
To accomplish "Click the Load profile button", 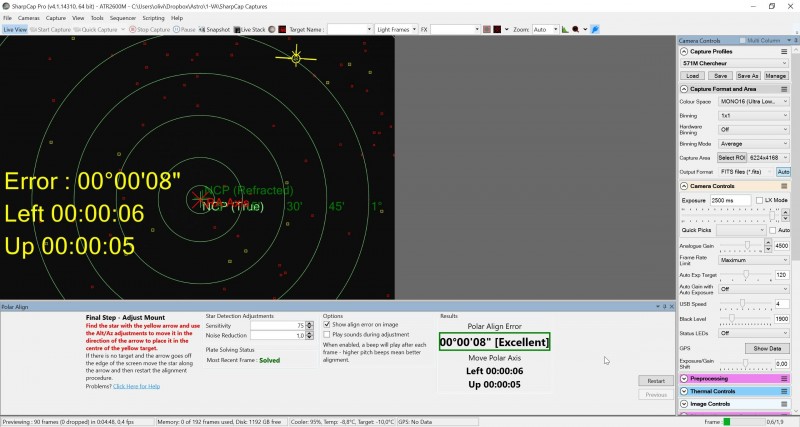I will click(692, 76).
